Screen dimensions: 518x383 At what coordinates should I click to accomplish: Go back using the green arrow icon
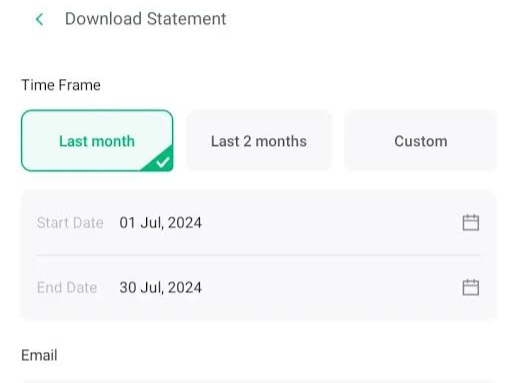39,19
